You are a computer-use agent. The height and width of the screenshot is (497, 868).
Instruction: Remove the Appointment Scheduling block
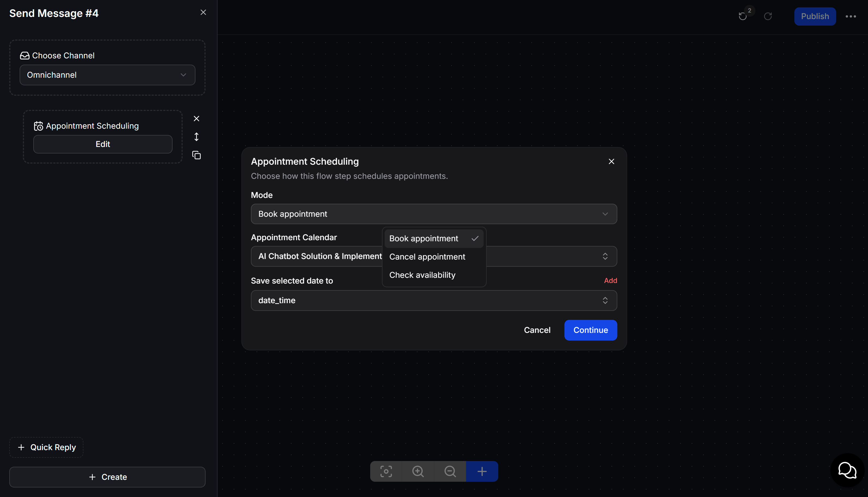point(196,118)
